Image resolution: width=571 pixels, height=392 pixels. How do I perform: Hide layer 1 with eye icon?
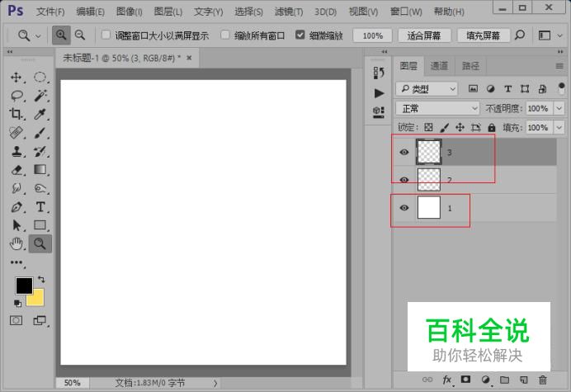[x=404, y=208]
